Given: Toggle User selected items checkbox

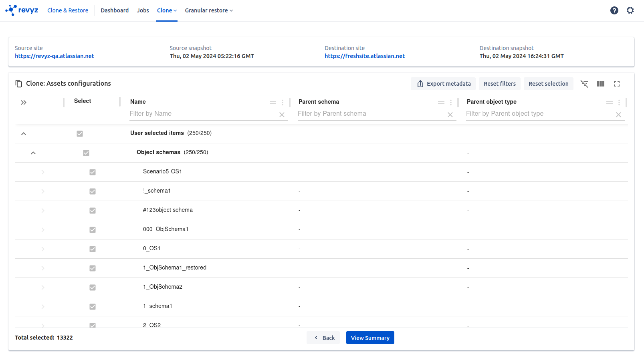Looking at the screenshot, I should 80,134.
